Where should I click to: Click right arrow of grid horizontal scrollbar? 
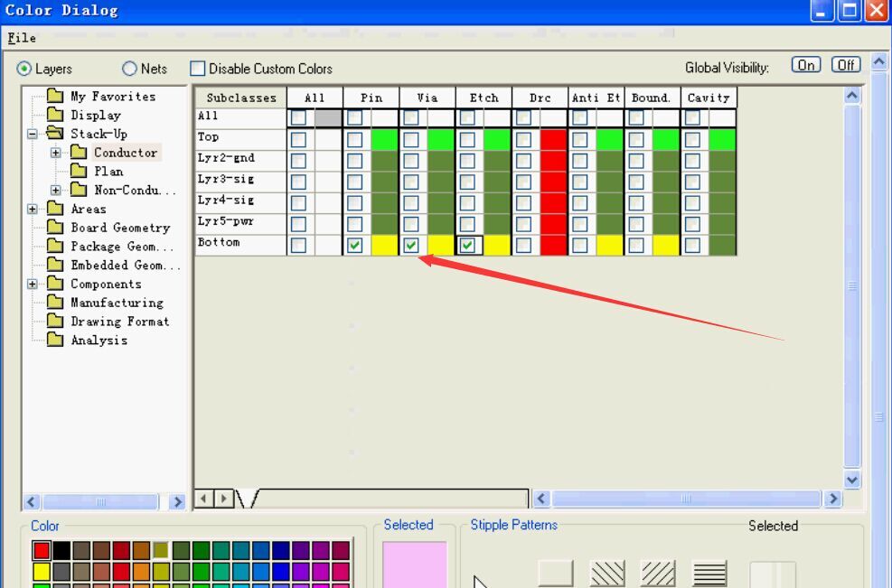click(833, 499)
